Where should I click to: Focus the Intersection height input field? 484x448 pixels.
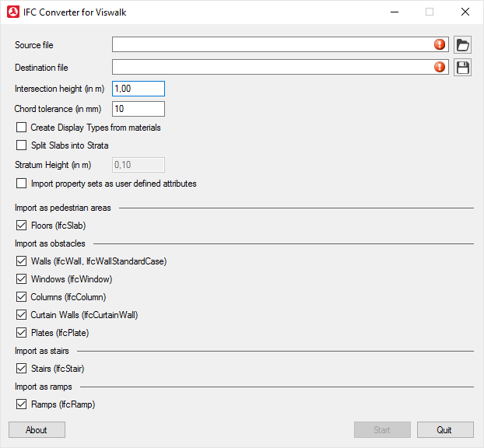(x=139, y=89)
